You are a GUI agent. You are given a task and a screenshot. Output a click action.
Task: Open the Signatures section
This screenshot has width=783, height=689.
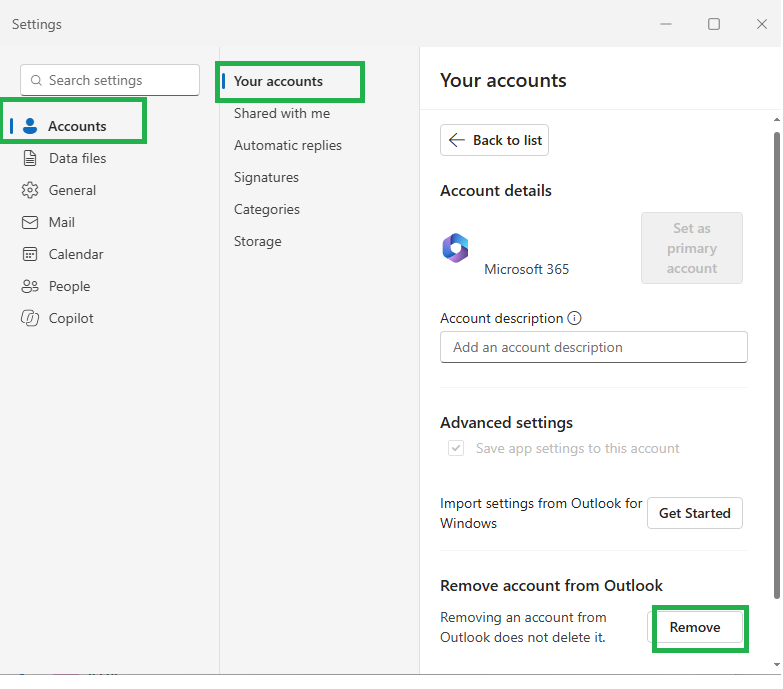[266, 177]
